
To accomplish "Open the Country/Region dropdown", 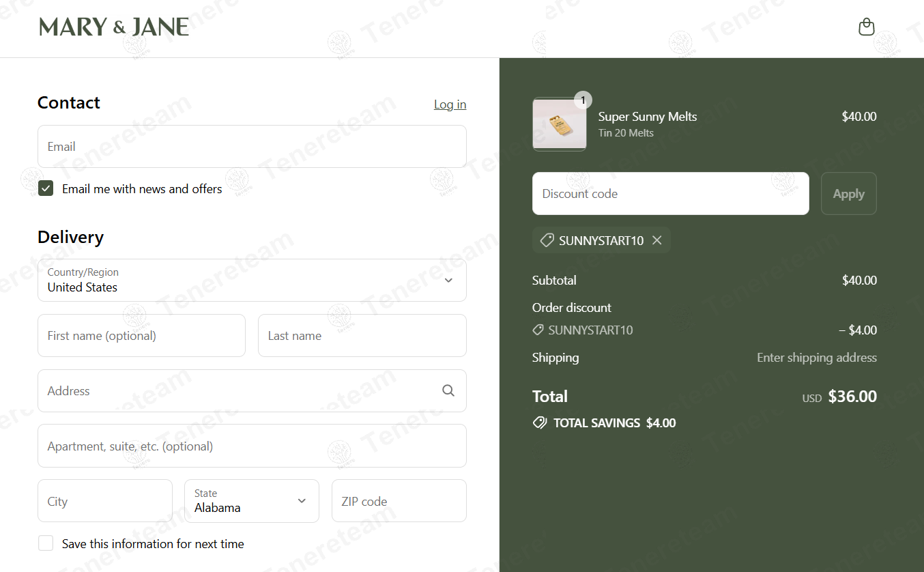I will (252, 280).
